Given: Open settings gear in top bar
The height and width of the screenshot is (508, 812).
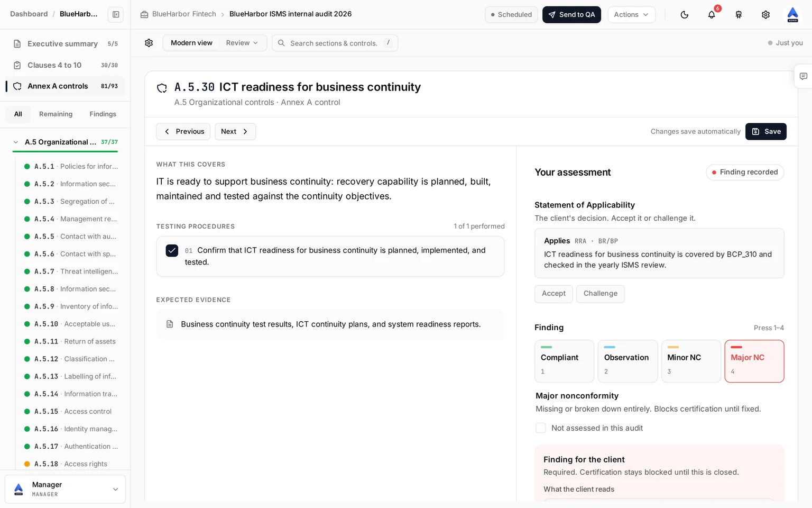Looking at the screenshot, I should tap(765, 14).
